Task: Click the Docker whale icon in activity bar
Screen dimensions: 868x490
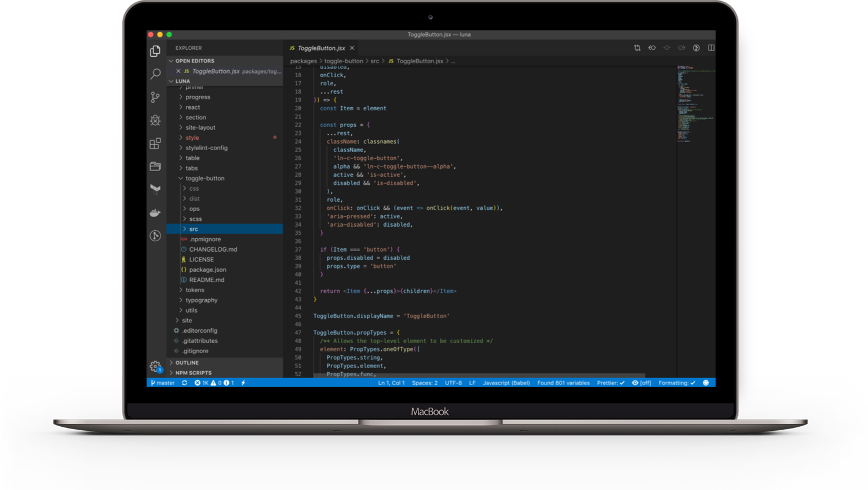Action: (155, 213)
